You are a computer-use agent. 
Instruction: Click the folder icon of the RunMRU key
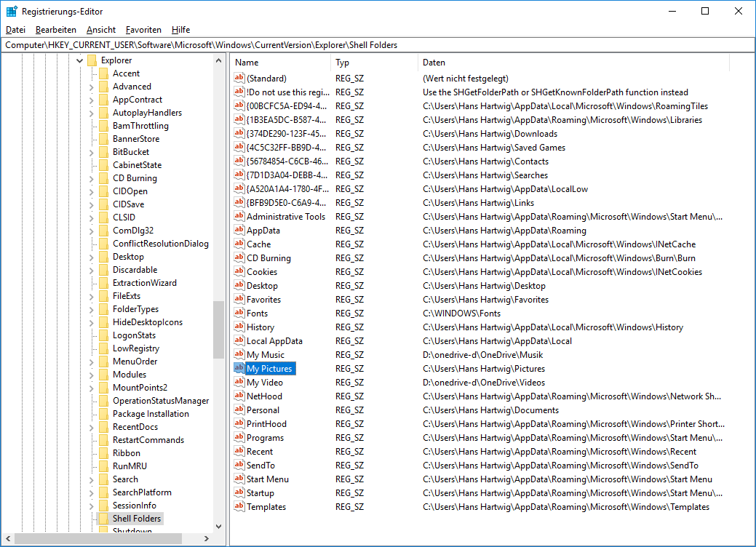point(103,466)
